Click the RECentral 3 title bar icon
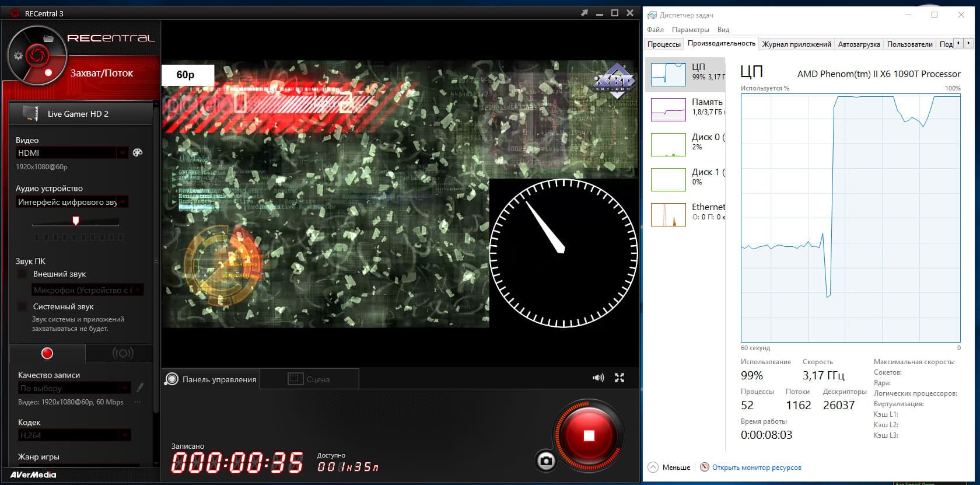The height and width of the screenshot is (485, 980). [16, 13]
